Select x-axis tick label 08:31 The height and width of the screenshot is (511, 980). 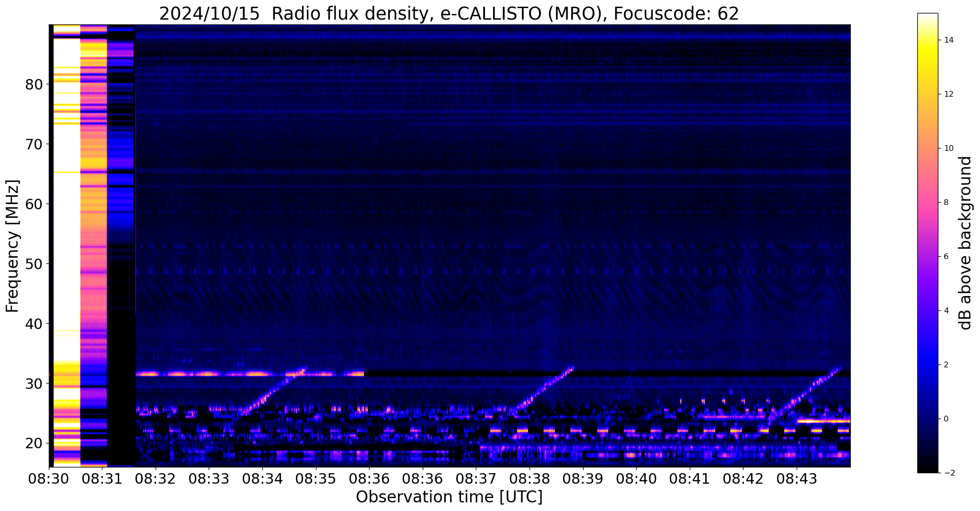tap(102, 479)
